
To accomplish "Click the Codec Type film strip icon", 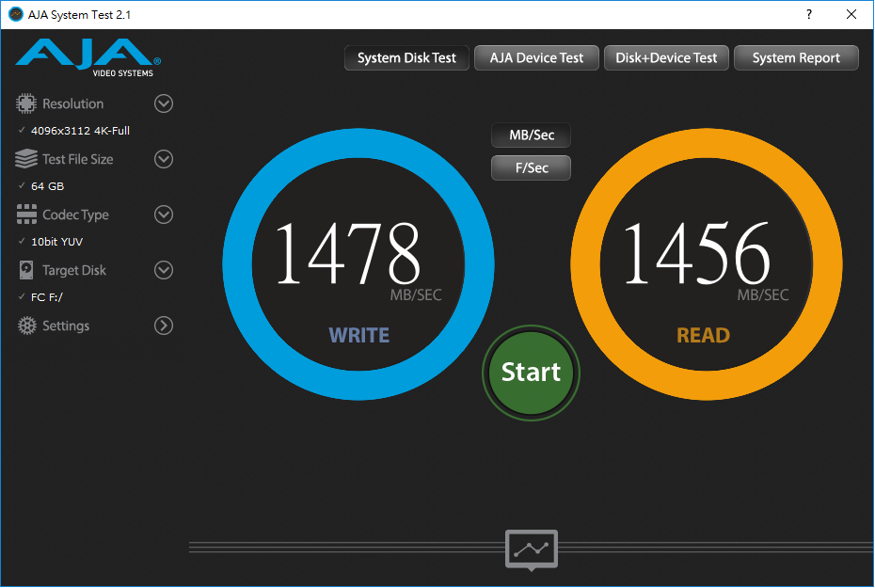I will [x=26, y=215].
